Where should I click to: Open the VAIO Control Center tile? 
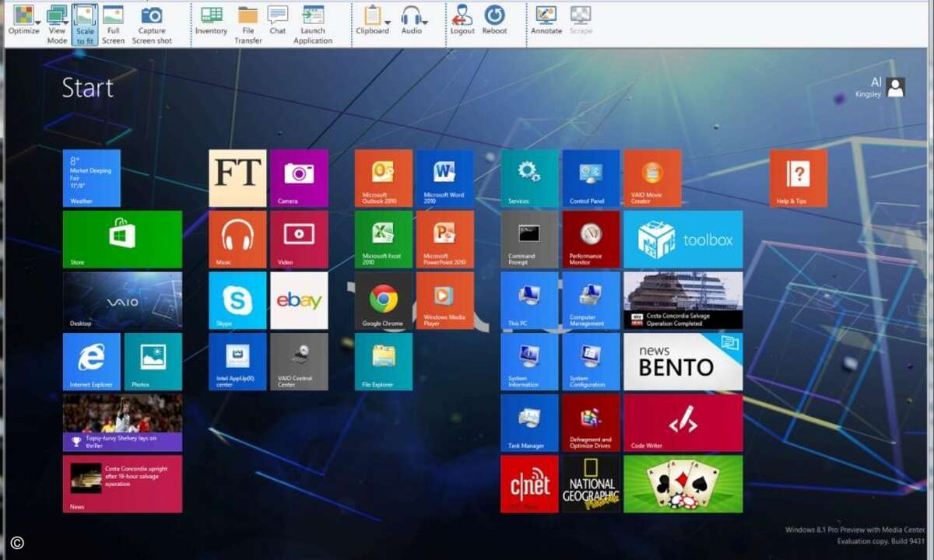coord(299,362)
